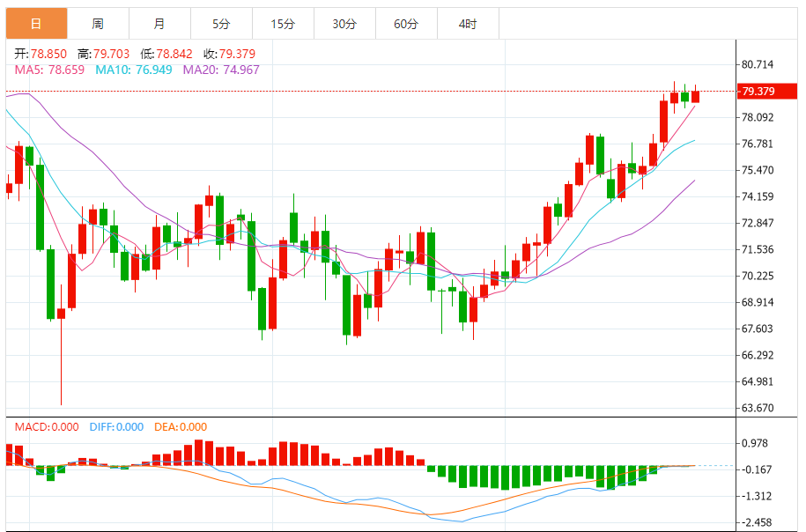
Task: Click the MA5: 78.659 indicator label
Action: (49, 70)
